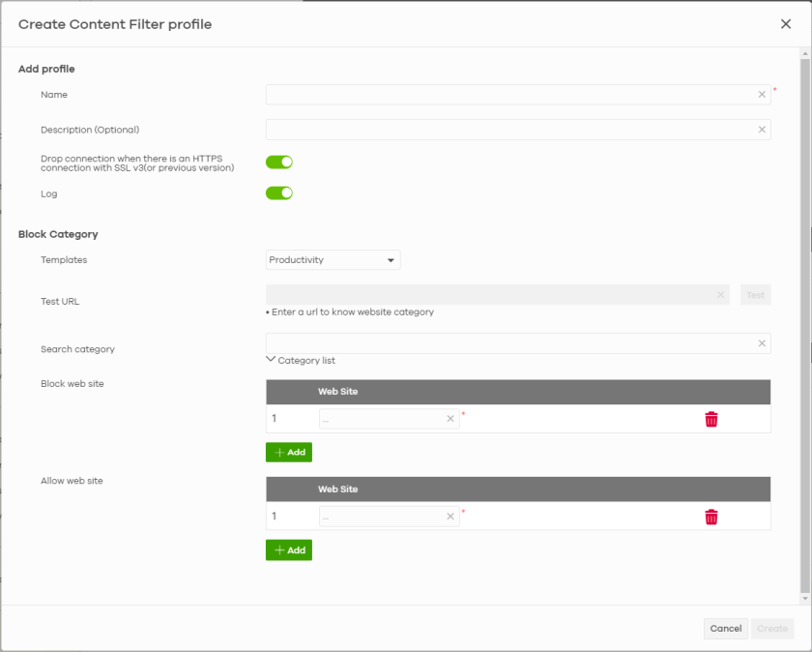Focus the Description (Optional) field

click(509, 130)
